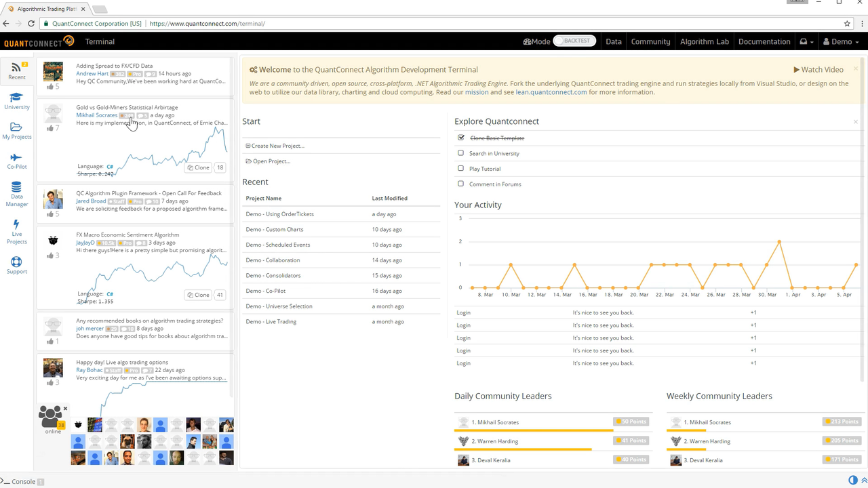This screenshot has width=868, height=488.
Task: Open the Recent feed sidebar icon
Action: pos(16,68)
